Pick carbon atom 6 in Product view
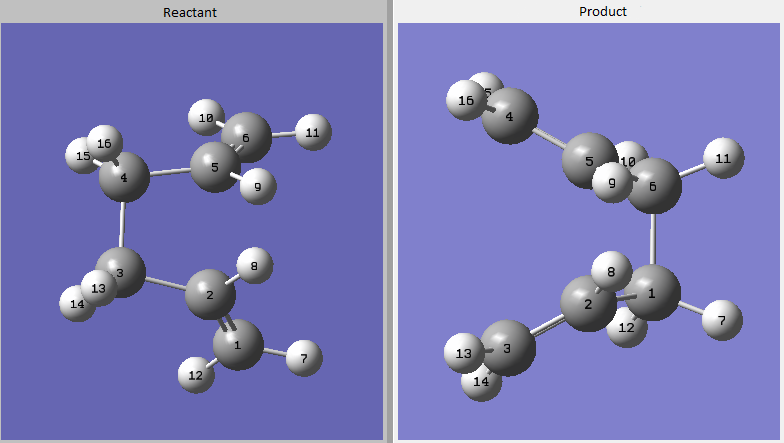784x443 pixels. (x=654, y=186)
